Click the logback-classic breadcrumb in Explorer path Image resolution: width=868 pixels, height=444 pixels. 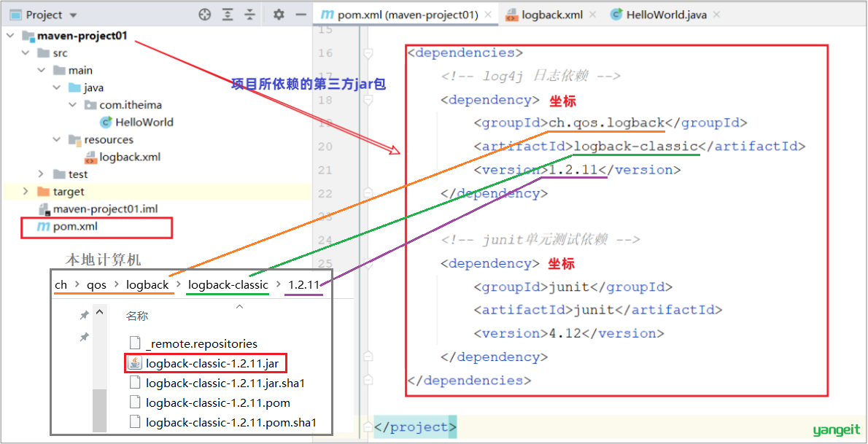tap(228, 284)
